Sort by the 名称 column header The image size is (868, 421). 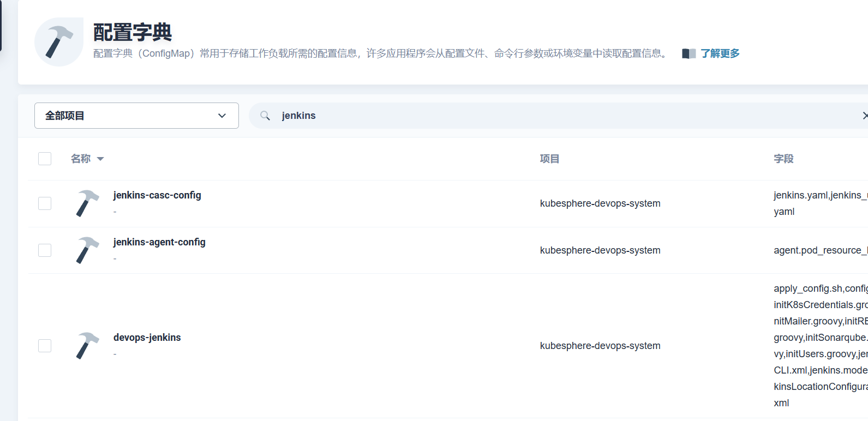[x=81, y=159]
